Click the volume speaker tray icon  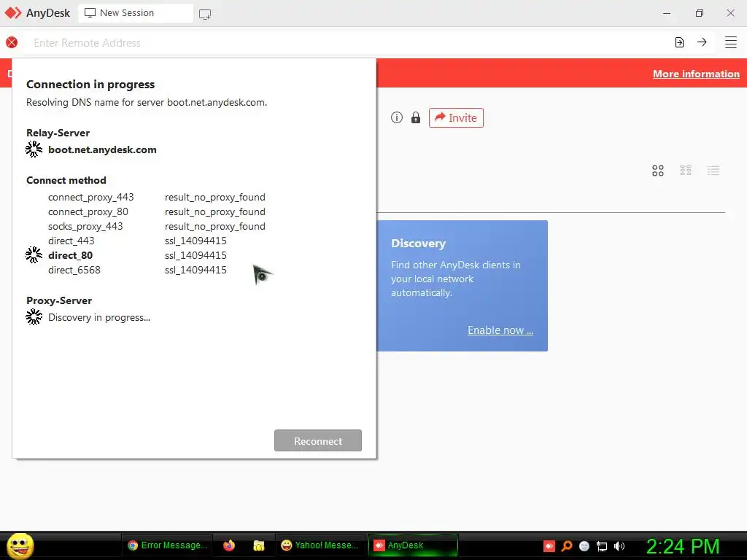tap(619, 546)
